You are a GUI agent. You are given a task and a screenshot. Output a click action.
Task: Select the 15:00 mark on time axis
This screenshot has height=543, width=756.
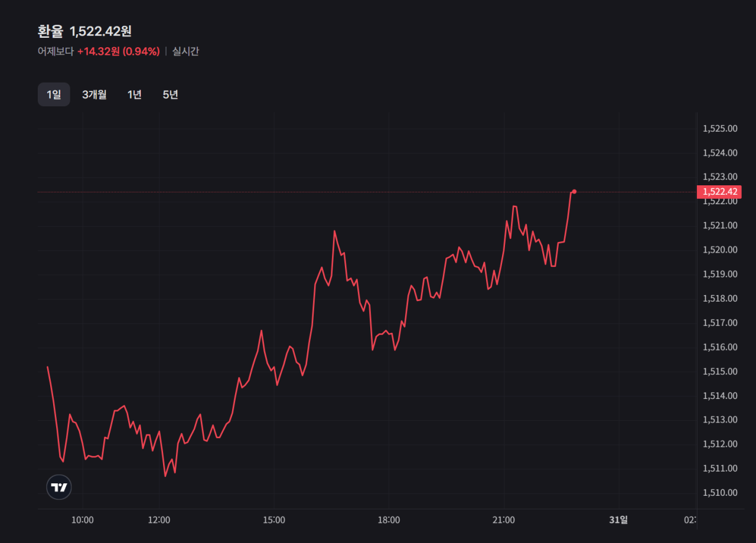(x=274, y=520)
